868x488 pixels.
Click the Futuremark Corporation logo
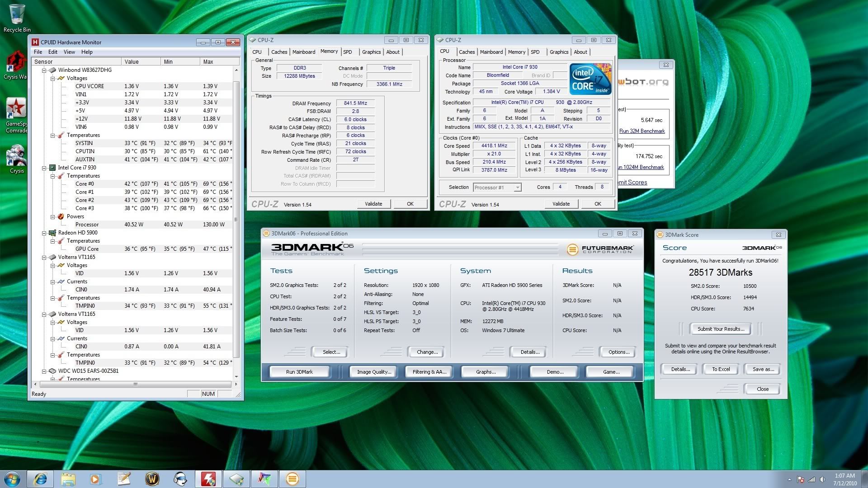coord(600,249)
